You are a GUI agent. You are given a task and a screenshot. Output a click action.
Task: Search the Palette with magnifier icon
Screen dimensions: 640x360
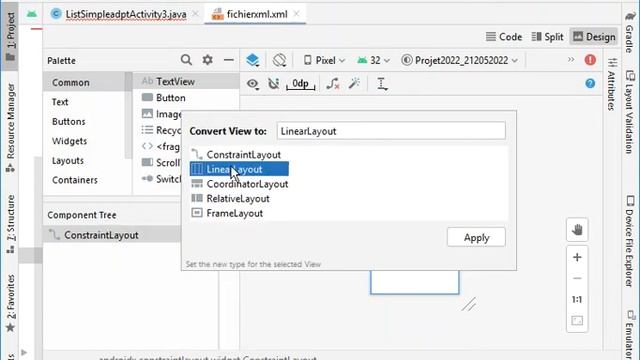(x=186, y=60)
